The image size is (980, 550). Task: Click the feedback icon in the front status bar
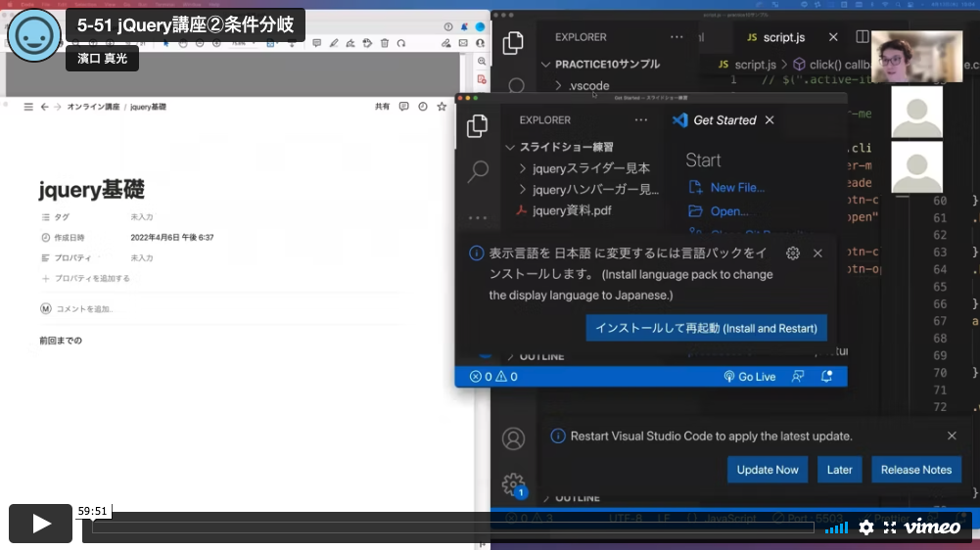[798, 376]
